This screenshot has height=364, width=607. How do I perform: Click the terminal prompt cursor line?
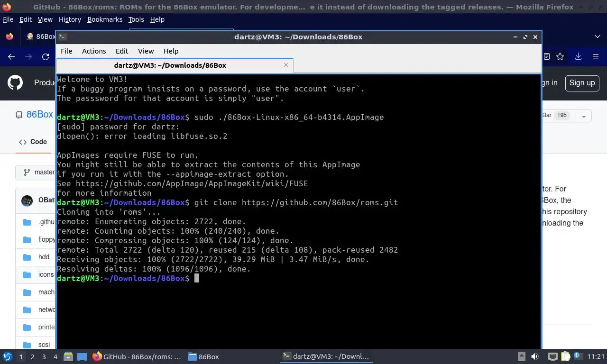[x=128, y=278]
